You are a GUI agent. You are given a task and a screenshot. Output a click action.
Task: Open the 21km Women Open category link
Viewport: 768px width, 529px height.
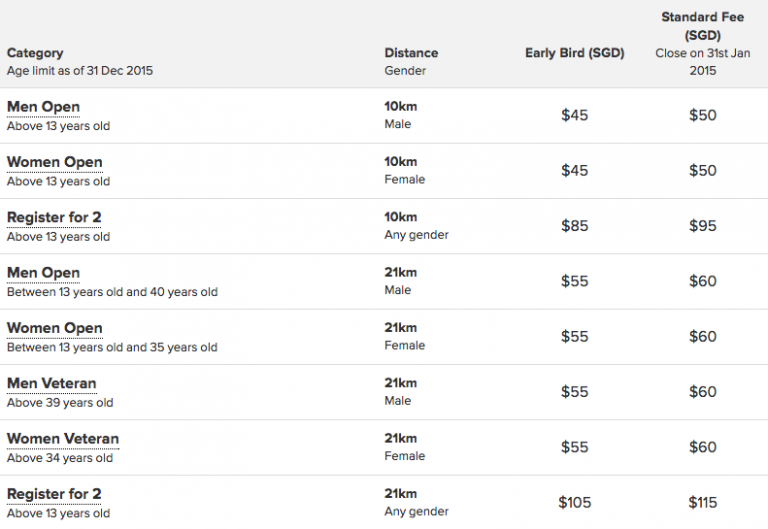click(55, 328)
